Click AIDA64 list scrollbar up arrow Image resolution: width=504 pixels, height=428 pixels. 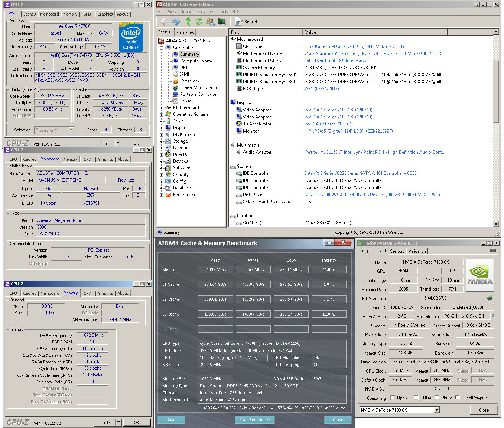496,32
